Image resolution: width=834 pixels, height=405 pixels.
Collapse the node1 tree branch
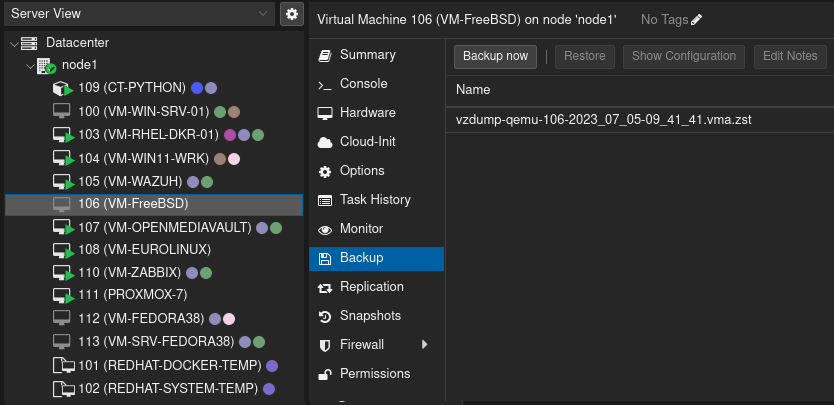[29, 65]
